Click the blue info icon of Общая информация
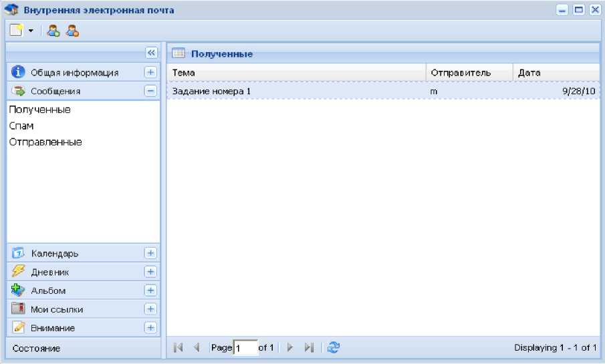 [18, 71]
